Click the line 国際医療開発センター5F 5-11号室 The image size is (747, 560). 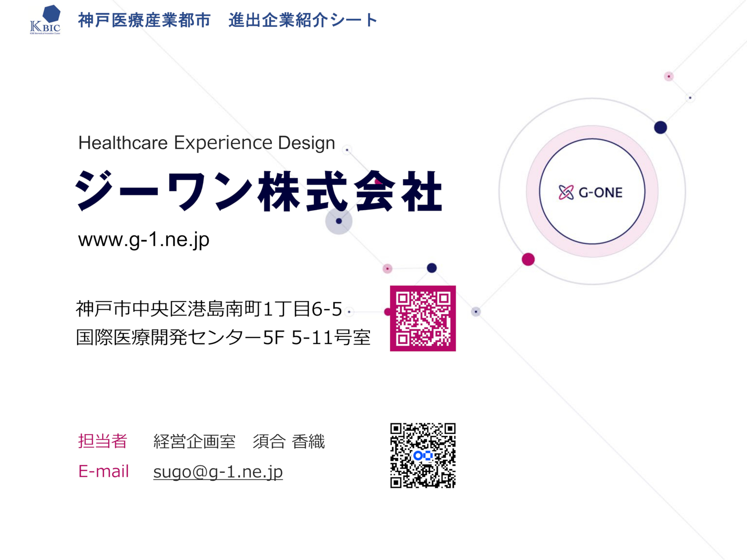point(223,337)
